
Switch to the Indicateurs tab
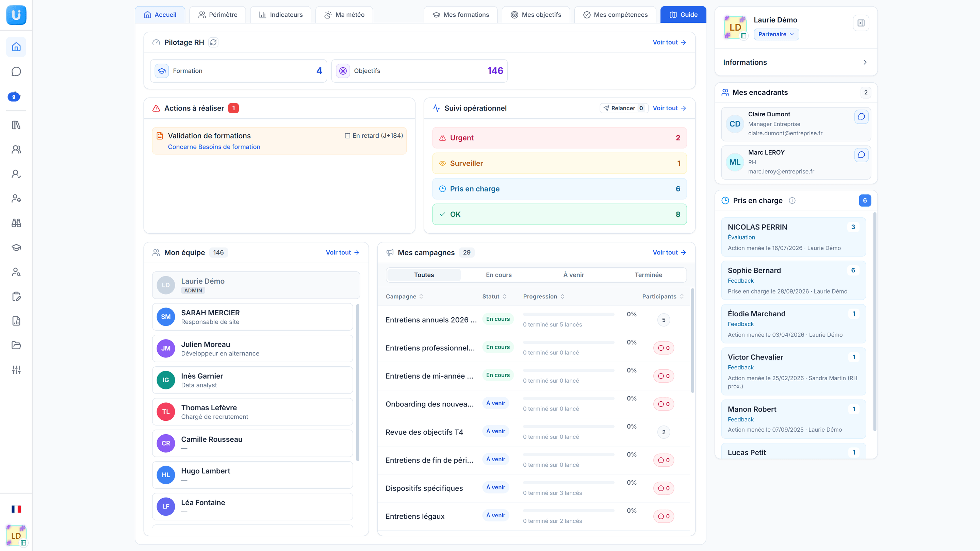tap(281, 15)
